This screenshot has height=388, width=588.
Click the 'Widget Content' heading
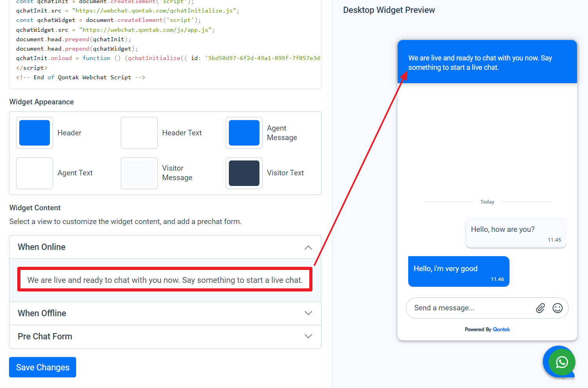click(x=35, y=208)
